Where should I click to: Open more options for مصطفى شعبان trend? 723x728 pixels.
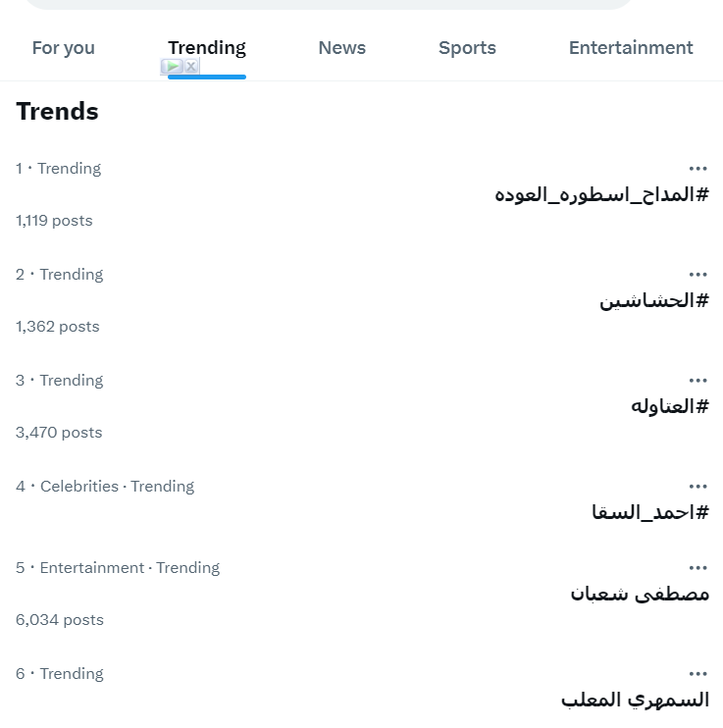pos(697,568)
